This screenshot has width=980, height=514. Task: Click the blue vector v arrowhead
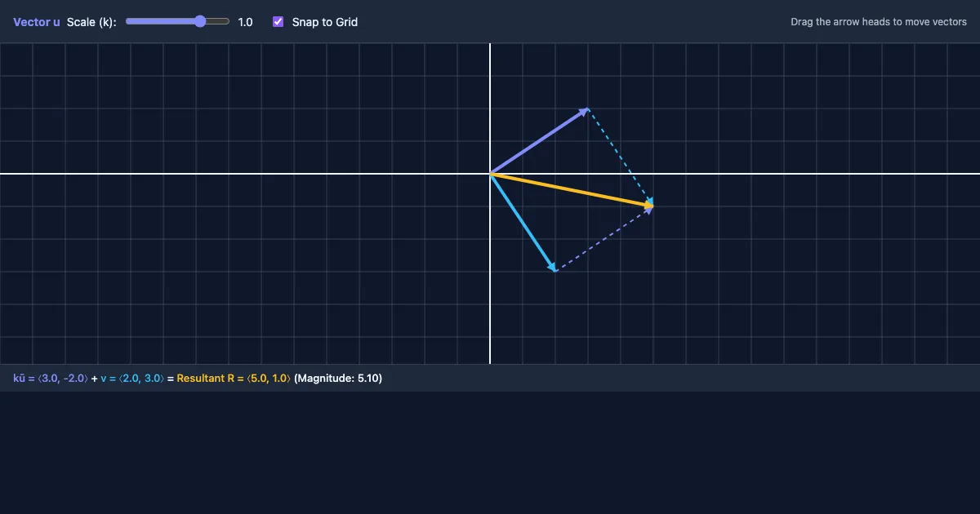(553, 267)
